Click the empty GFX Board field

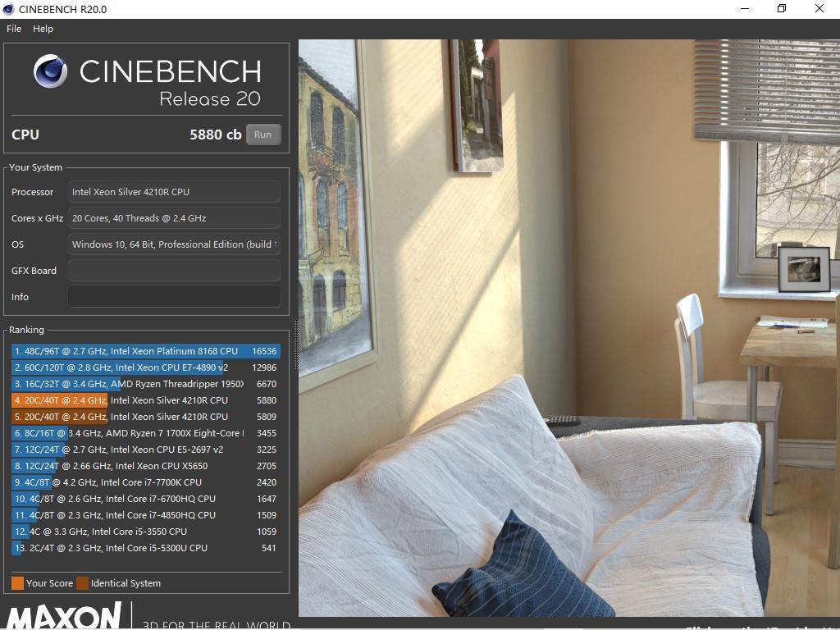(174, 271)
